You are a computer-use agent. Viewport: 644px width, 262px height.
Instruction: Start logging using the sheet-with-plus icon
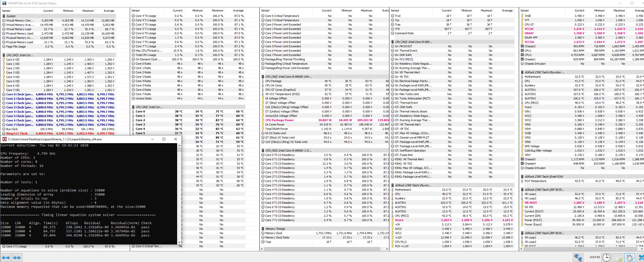(618, 257)
